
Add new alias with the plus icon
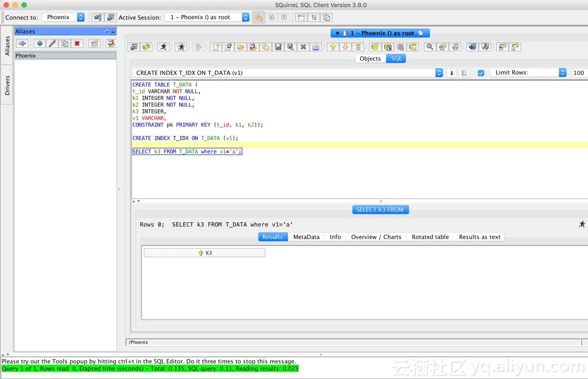pos(39,43)
